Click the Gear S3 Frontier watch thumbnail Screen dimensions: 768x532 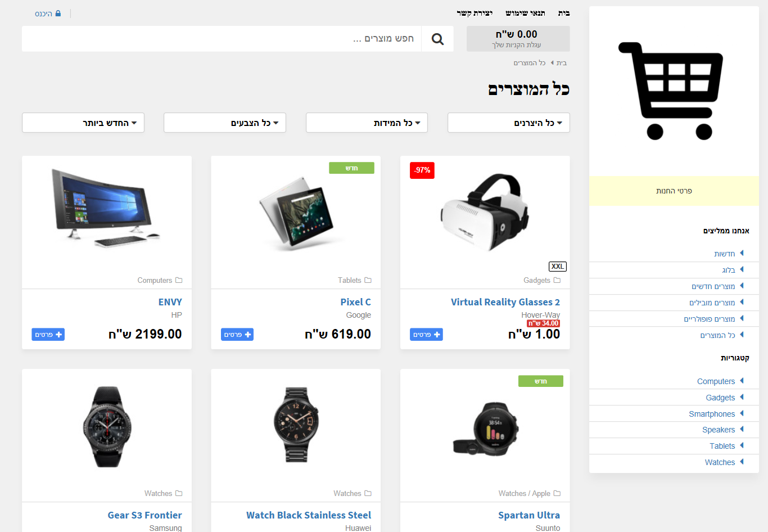107,427
